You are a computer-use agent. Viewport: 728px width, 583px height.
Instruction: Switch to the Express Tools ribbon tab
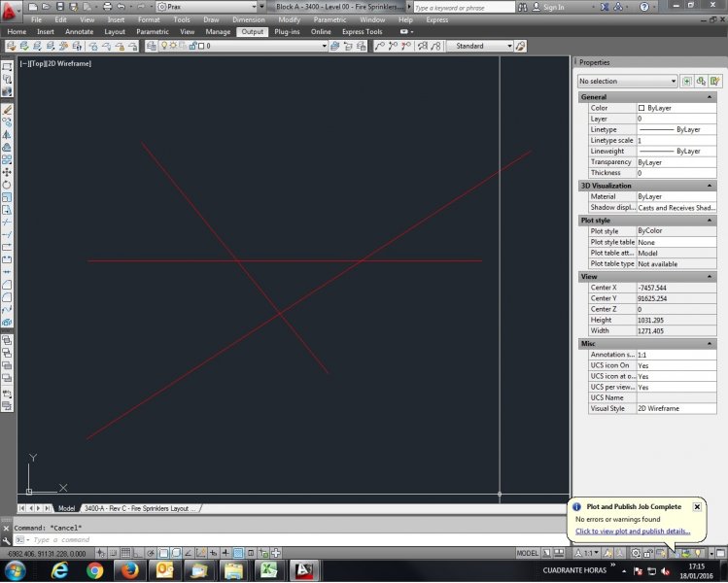tap(363, 31)
